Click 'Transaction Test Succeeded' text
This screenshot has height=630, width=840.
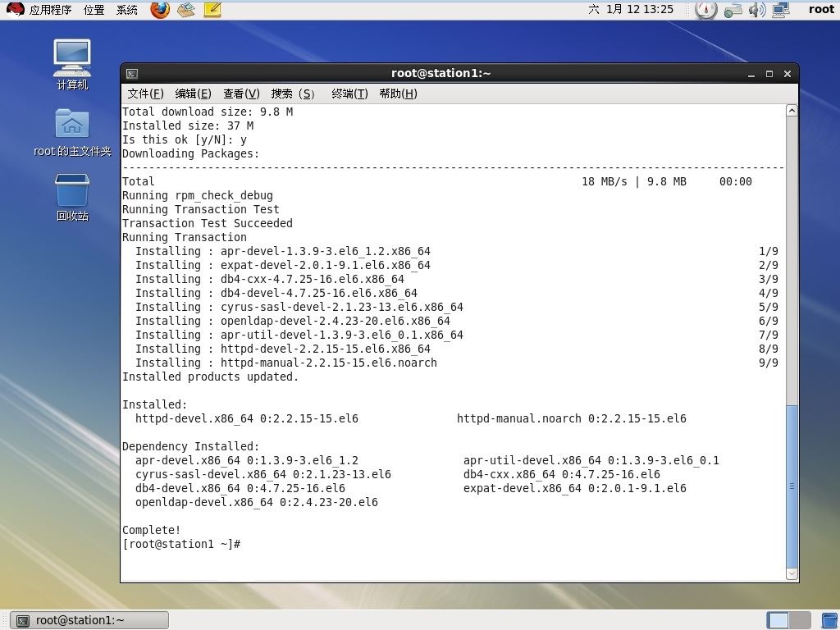(208, 223)
